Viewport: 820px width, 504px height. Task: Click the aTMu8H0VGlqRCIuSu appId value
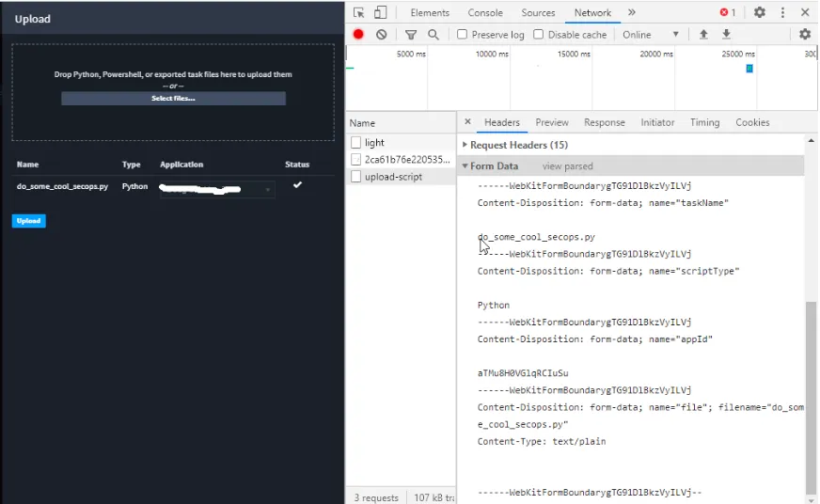click(523, 372)
